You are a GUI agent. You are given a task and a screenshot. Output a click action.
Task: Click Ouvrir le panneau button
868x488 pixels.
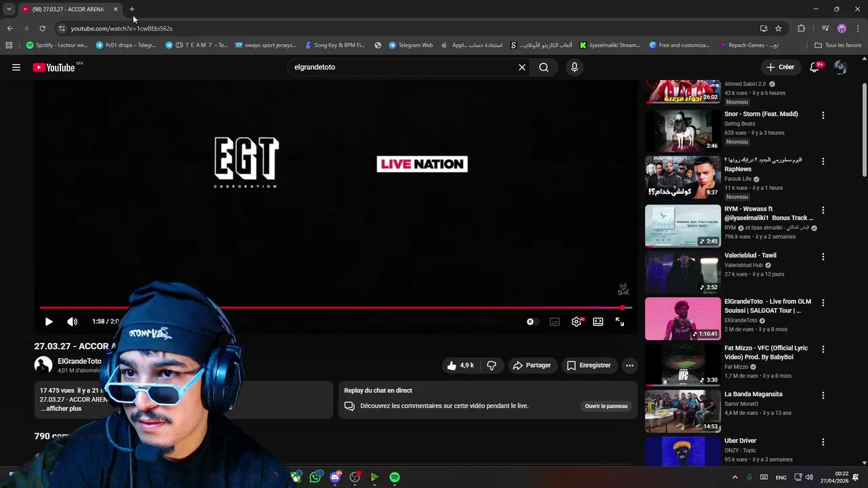pyautogui.click(x=606, y=406)
